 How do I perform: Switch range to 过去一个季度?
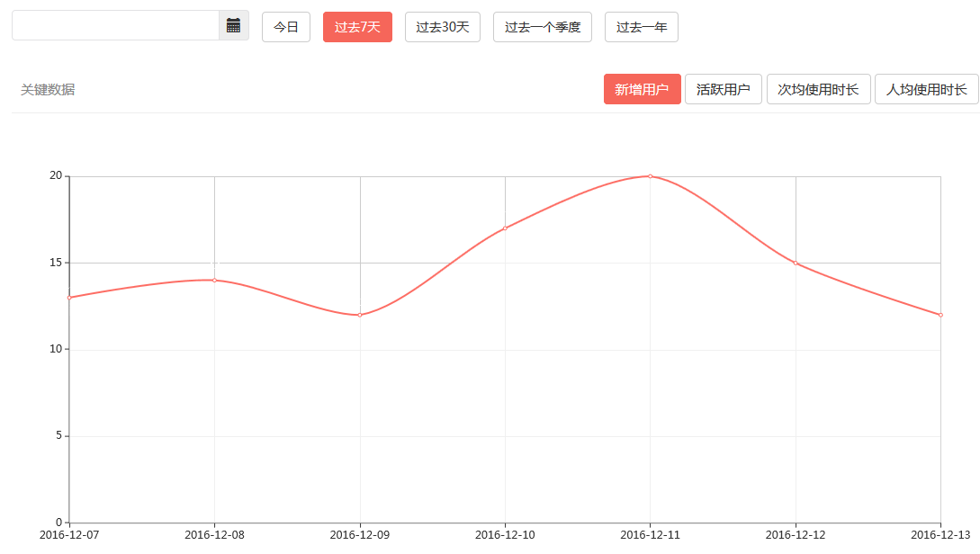click(x=543, y=27)
